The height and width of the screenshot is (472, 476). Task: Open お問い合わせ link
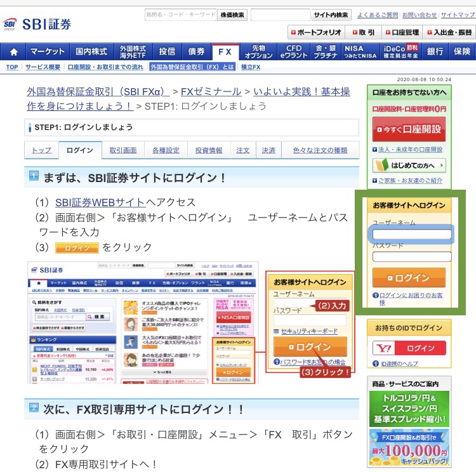tap(420, 15)
